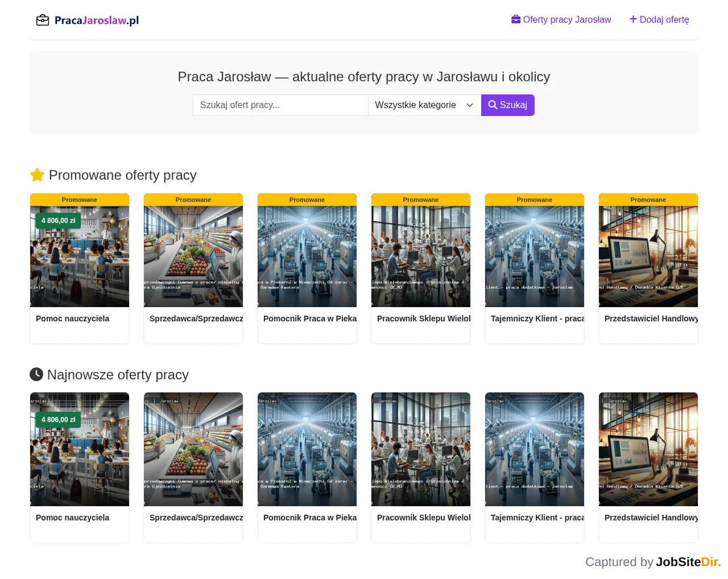The image size is (728, 579).
Task: Open the Oferty pracy Jarosław link
Action: (x=561, y=20)
